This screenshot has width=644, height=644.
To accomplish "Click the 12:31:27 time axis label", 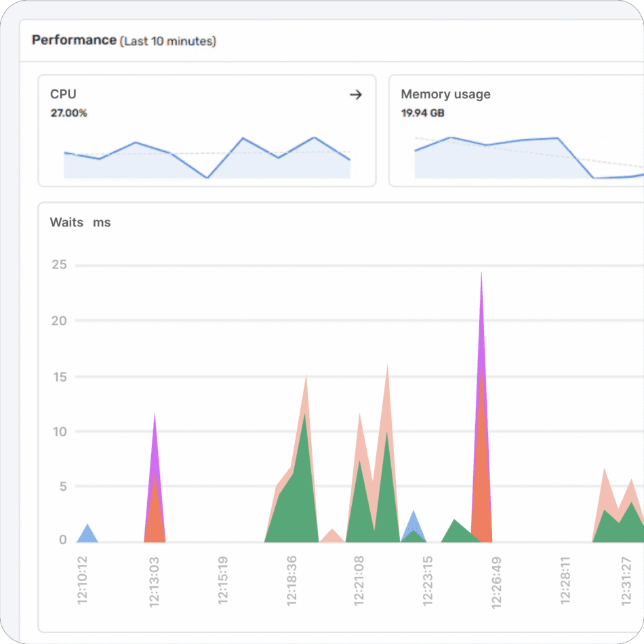I will [626, 581].
